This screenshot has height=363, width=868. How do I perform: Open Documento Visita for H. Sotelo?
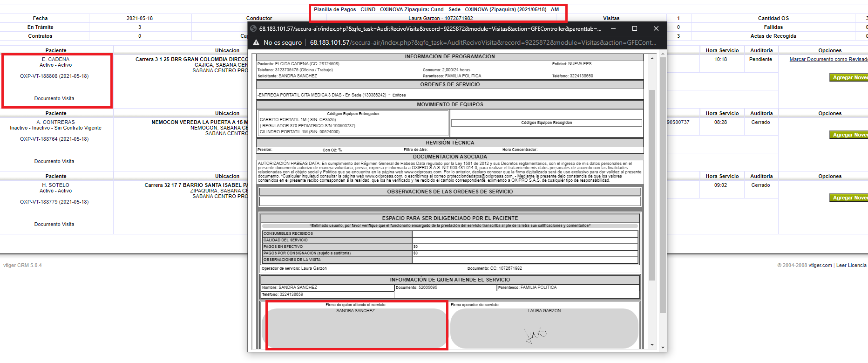point(54,224)
